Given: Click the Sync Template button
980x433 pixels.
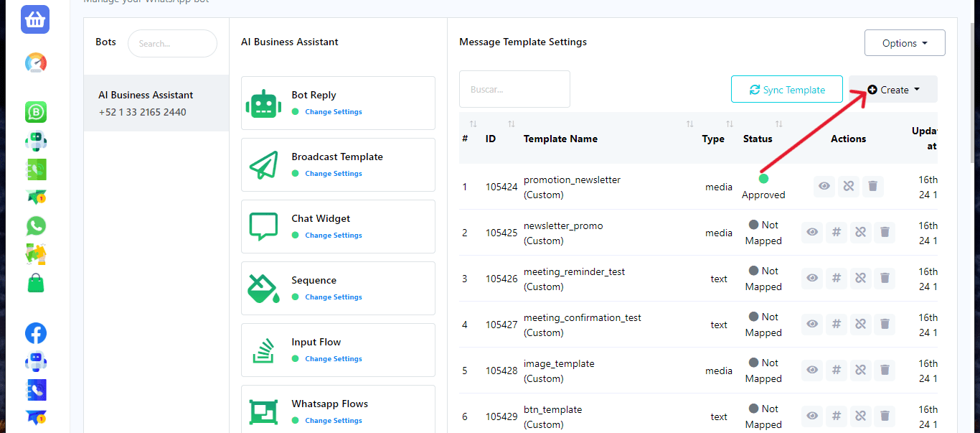Looking at the screenshot, I should [x=787, y=90].
